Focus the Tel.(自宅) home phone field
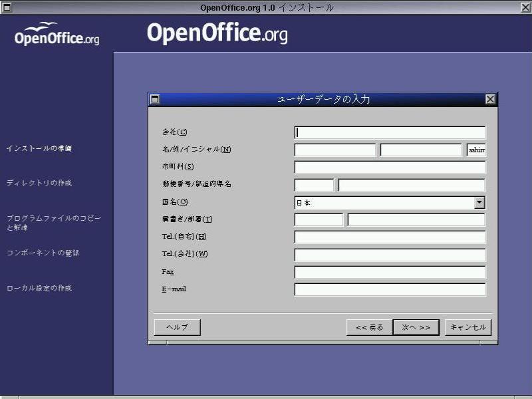 [390, 237]
